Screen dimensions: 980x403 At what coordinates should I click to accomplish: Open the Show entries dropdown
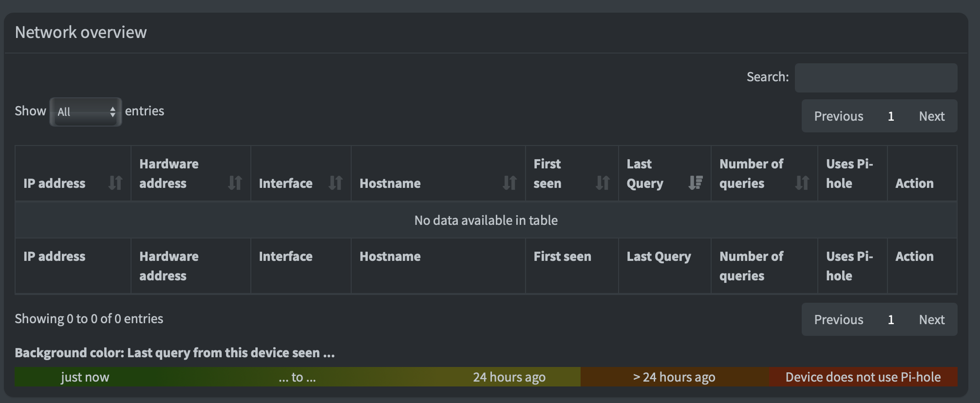(x=86, y=112)
